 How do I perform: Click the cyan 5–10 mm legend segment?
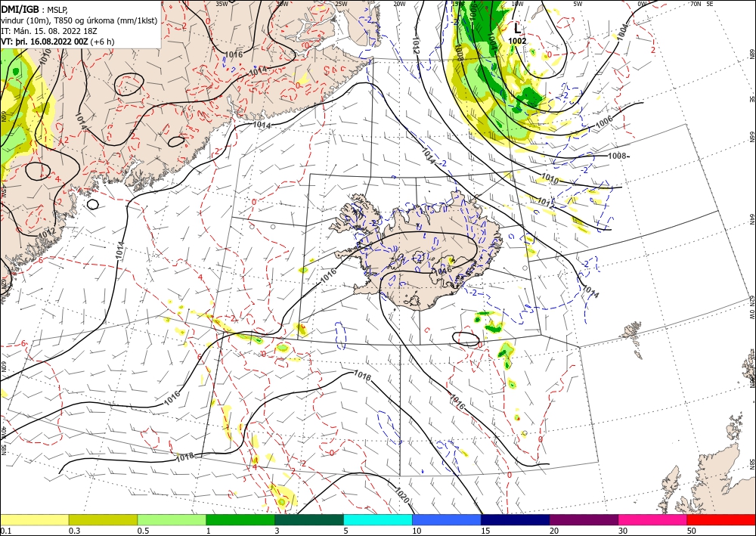pos(378,519)
